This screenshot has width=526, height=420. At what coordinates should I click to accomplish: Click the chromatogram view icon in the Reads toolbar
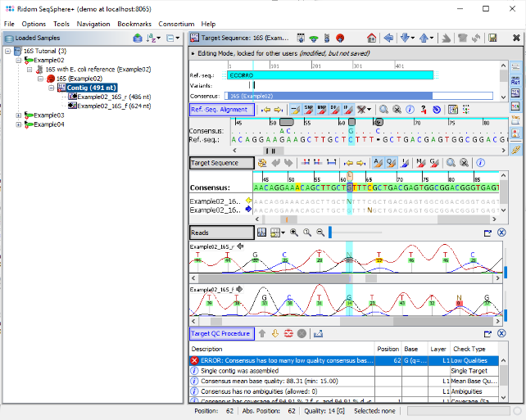click(x=261, y=233)
